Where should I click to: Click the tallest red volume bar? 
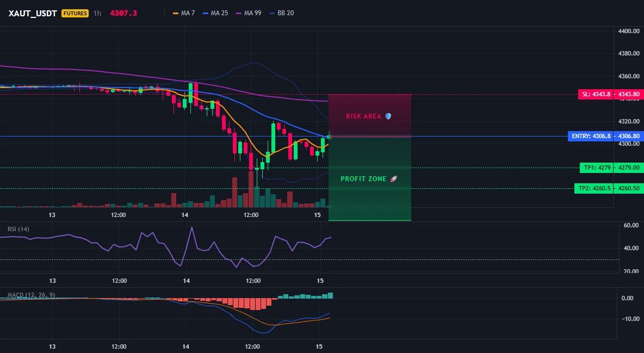coord(251,189)
